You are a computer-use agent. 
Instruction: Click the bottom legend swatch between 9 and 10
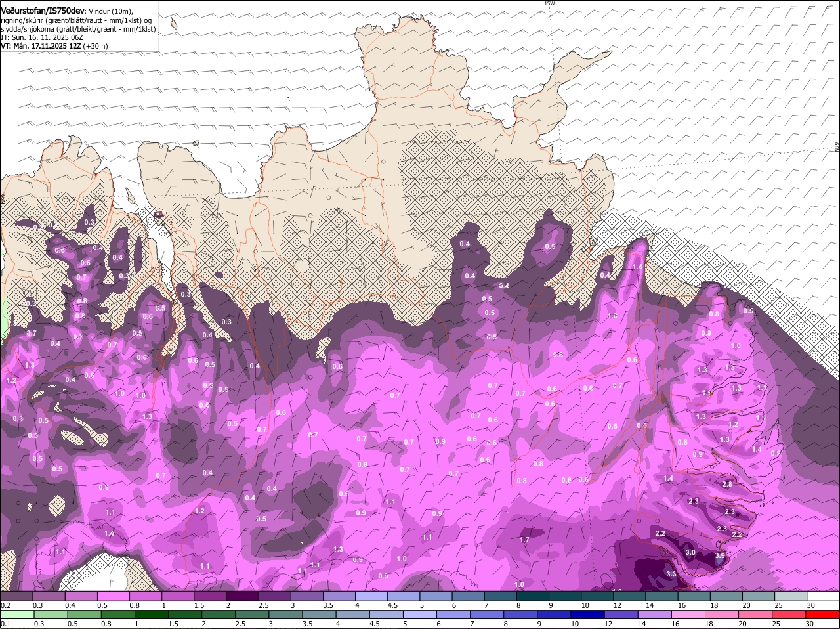(x=554, y=615)
